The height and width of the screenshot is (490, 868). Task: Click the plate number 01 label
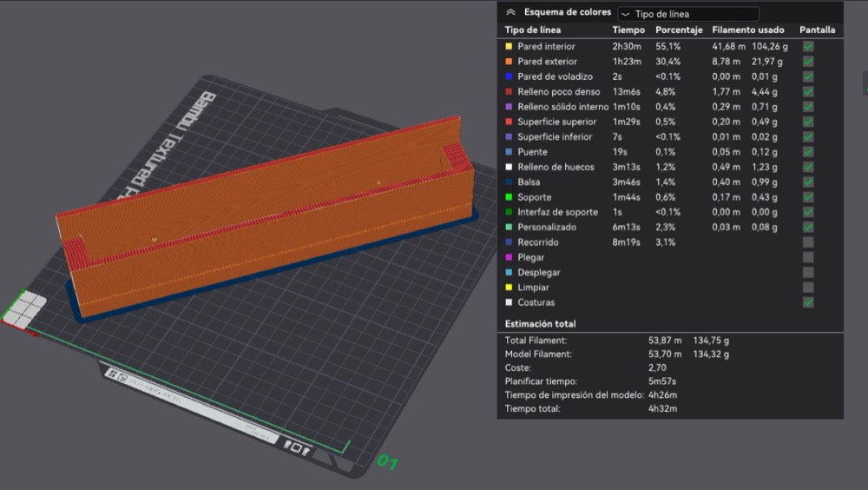tap(387, 461)
